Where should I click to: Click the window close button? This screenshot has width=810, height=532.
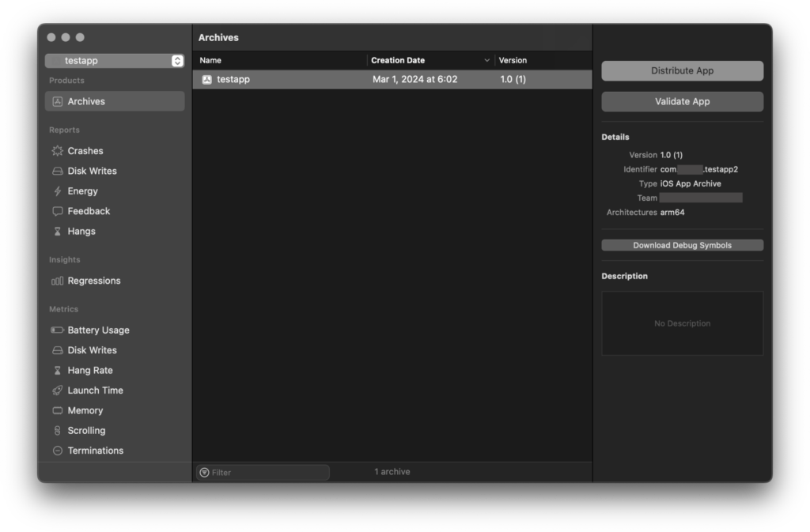(x=51, y=37)
